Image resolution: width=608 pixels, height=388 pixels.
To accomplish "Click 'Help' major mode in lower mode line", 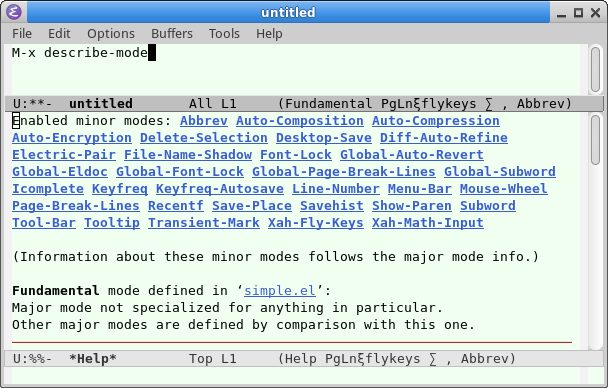I will (301, 359).
